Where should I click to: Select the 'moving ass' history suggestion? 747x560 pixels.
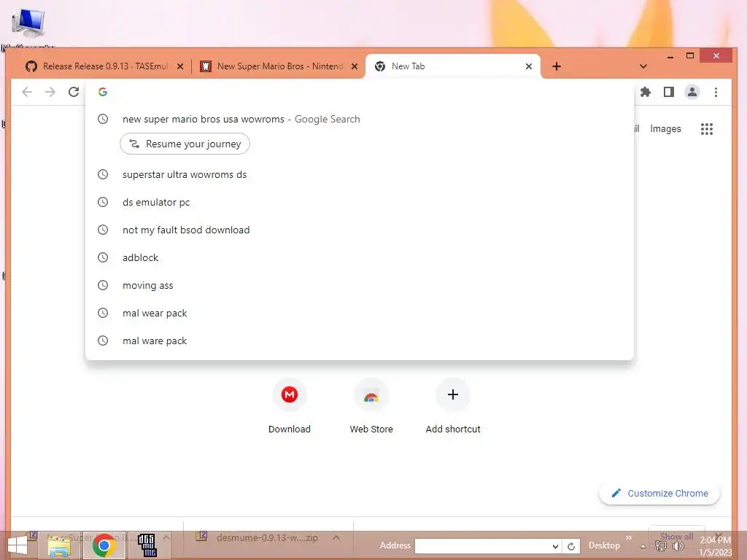pos(359,285)
